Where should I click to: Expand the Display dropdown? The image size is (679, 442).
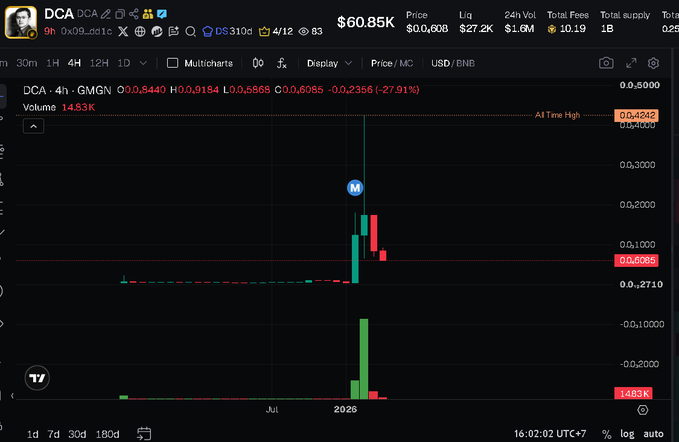pos(329,63)
